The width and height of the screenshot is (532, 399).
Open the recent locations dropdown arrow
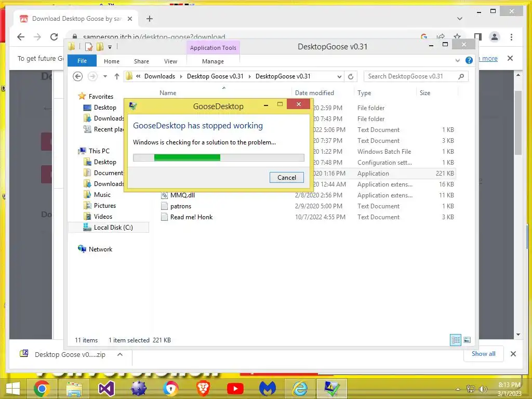(x=105, y=77)
